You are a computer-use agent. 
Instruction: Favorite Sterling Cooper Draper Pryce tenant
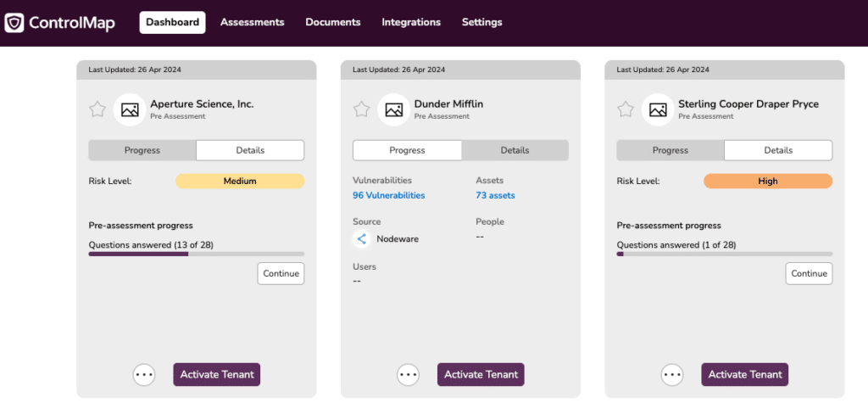coord(626,109)
